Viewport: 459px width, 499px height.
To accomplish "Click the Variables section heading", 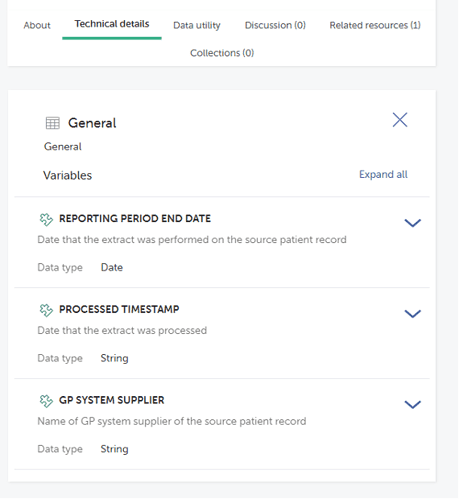I will pyautogui.click(x=67, y=175).
